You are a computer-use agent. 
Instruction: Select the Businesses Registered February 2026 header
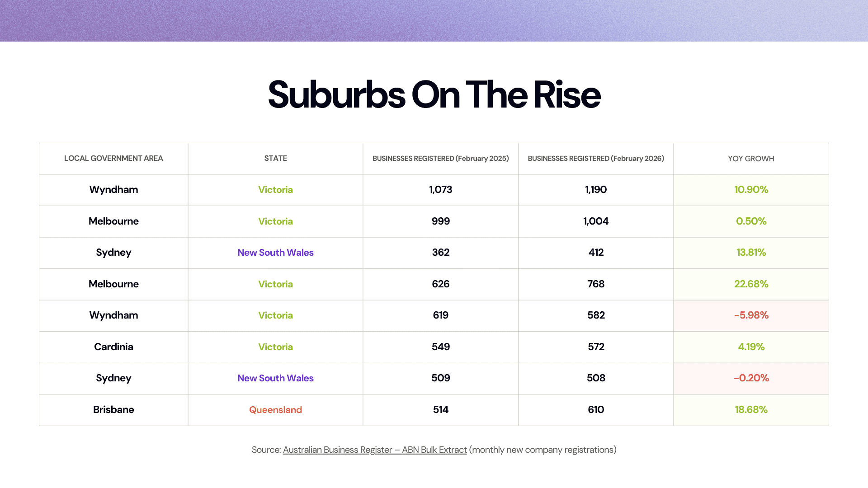click(x=596, y=159)
